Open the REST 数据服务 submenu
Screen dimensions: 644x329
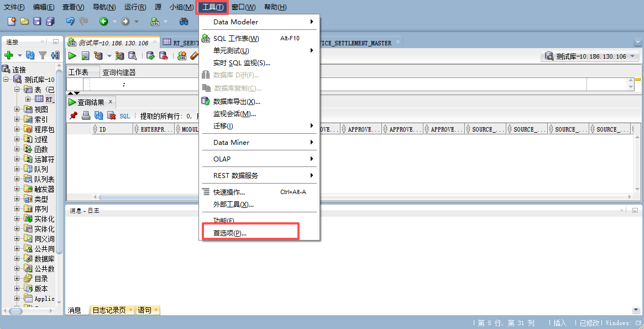(259, 175)
